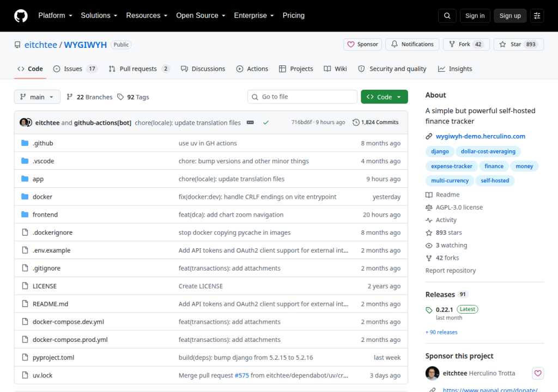Click the Go to file search field
558x392 pixels.
(302, 97)
